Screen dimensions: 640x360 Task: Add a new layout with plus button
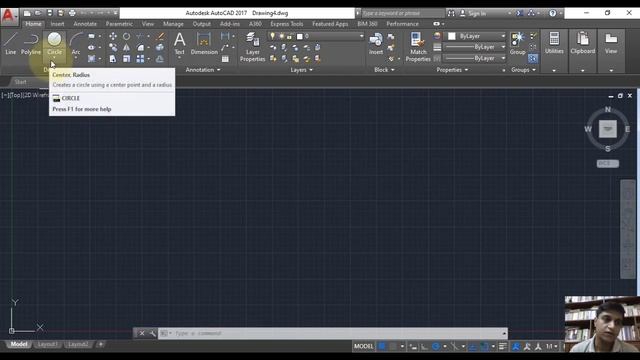101,344
